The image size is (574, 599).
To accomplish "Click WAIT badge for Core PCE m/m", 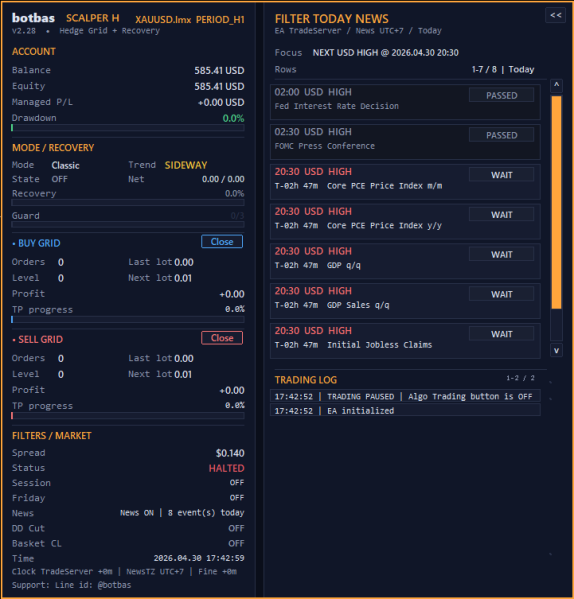I will pos(501,175).
